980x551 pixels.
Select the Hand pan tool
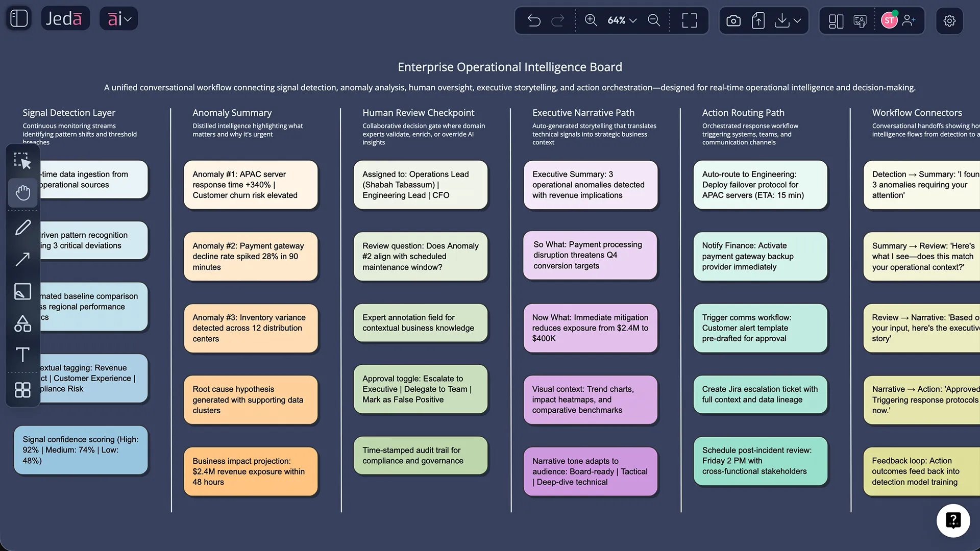pos(23,193)
